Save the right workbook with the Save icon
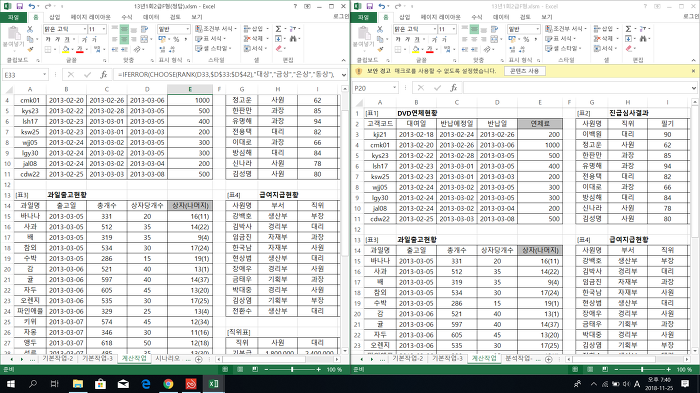This screenshot has height=393, width=700. pos(369,6)
